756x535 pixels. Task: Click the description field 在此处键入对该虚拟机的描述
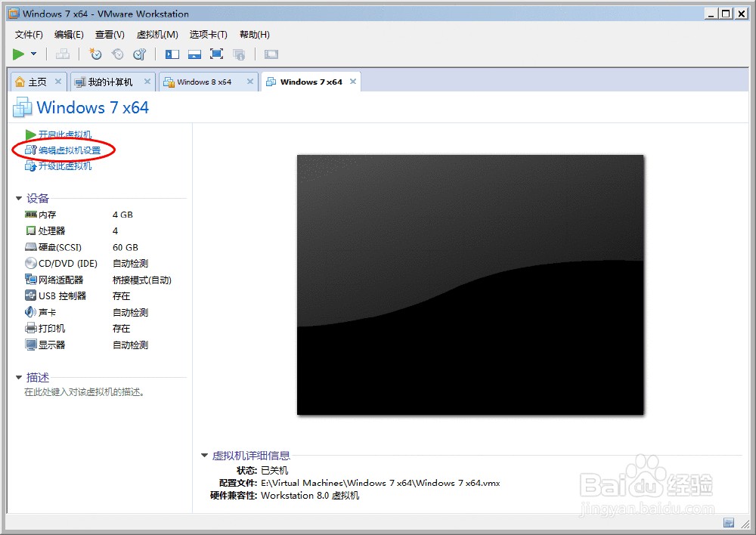point(85,392)
